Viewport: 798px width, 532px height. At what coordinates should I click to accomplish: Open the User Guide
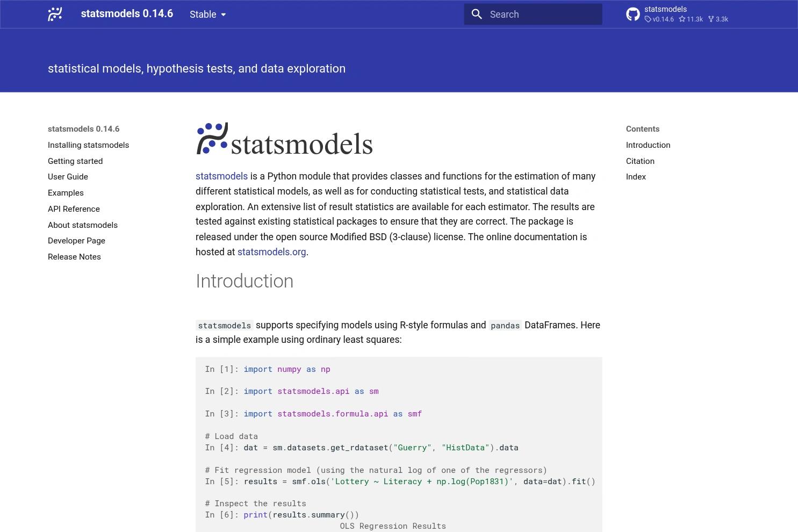[68, 177]
